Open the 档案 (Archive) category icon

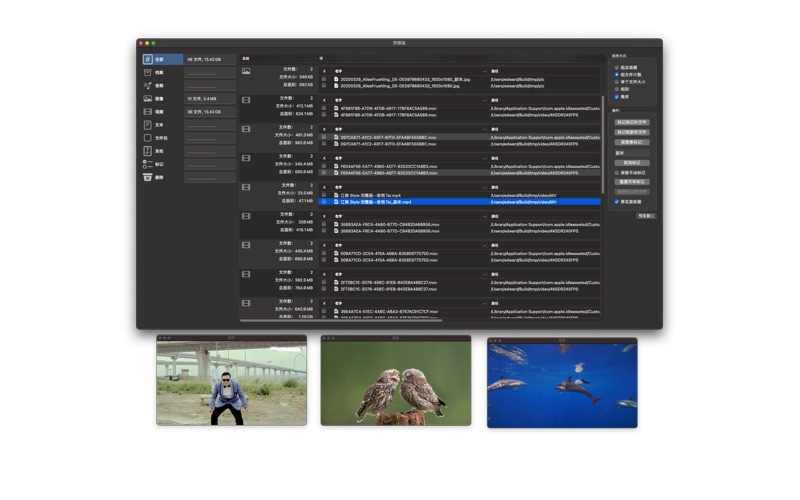(x=147, y=73)
